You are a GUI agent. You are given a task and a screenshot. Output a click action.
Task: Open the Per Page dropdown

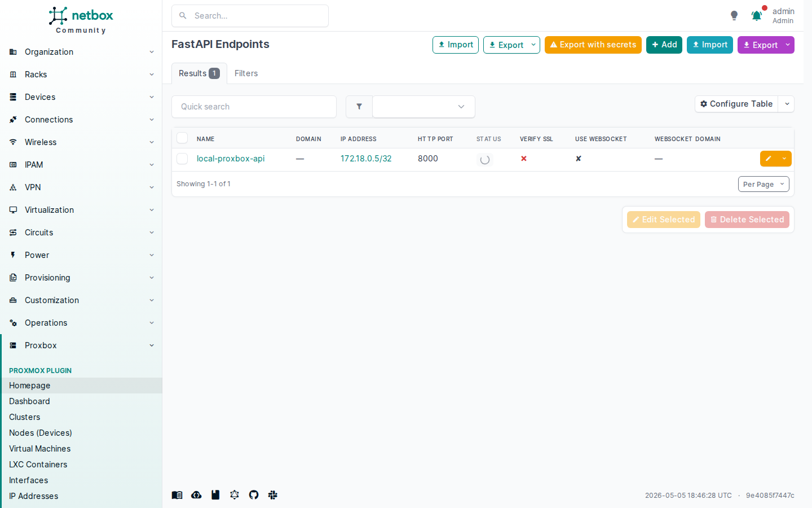[x=764, y=184]
